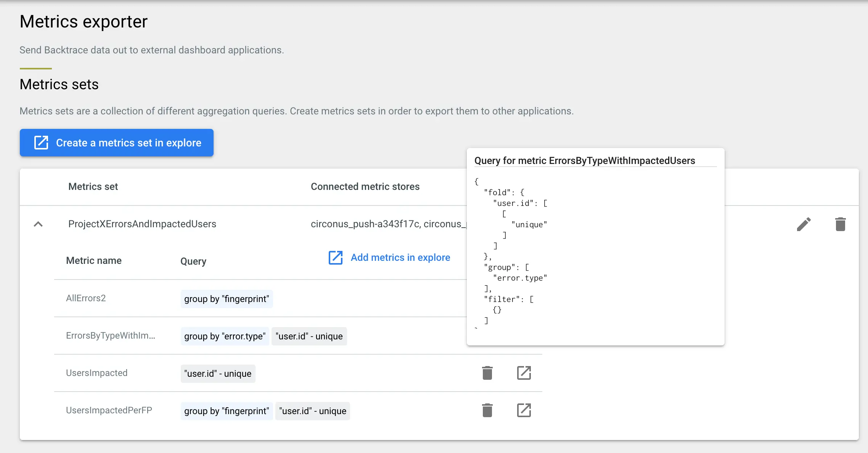
Task: Click Add metrics in explore link
Action: click(x=400, y=258)
